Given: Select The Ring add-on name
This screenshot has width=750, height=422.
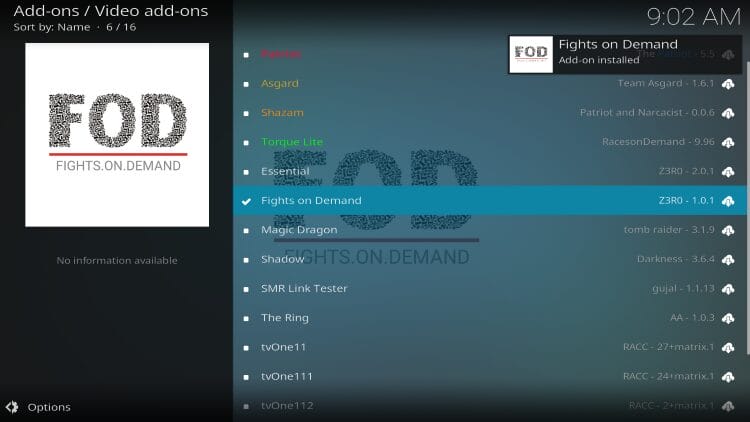Looking at the screenshot, I should click(x=285, y=318).
